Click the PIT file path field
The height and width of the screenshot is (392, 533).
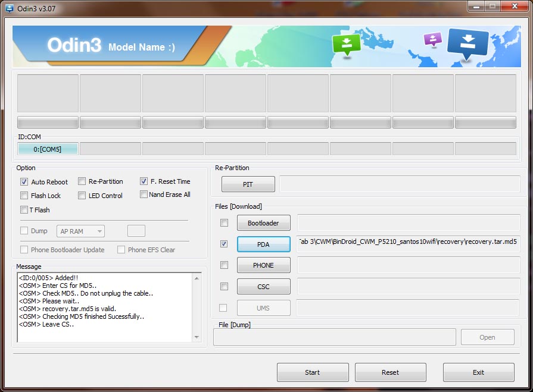(x=400, y=184)
